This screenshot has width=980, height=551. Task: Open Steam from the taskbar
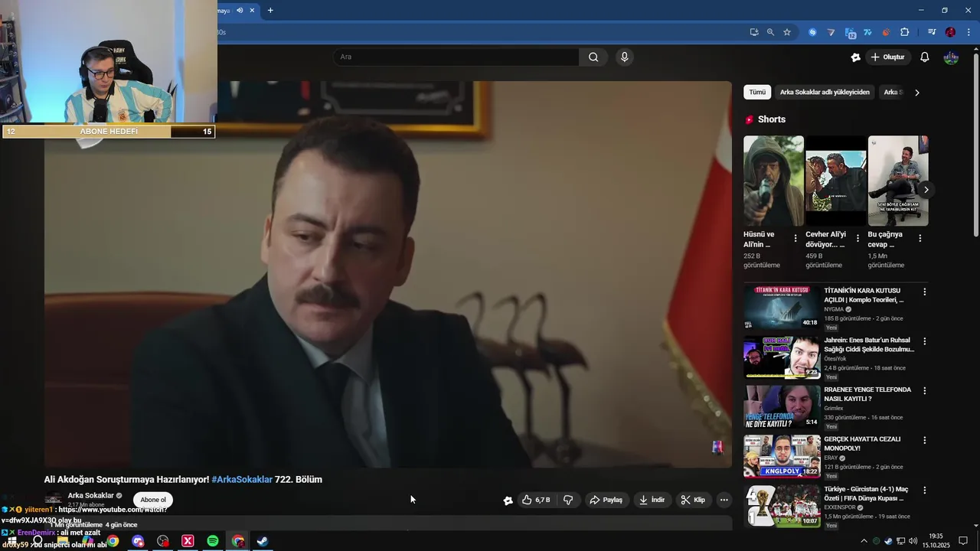263,541
